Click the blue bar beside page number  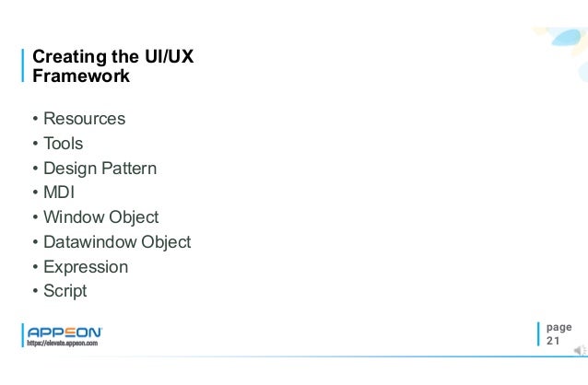540,333
